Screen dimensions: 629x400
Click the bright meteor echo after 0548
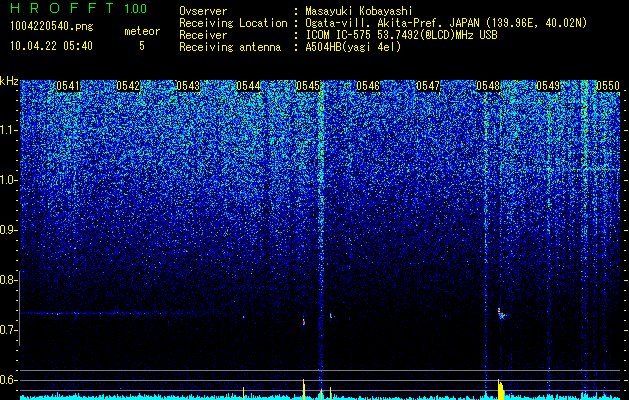[501, 314]
